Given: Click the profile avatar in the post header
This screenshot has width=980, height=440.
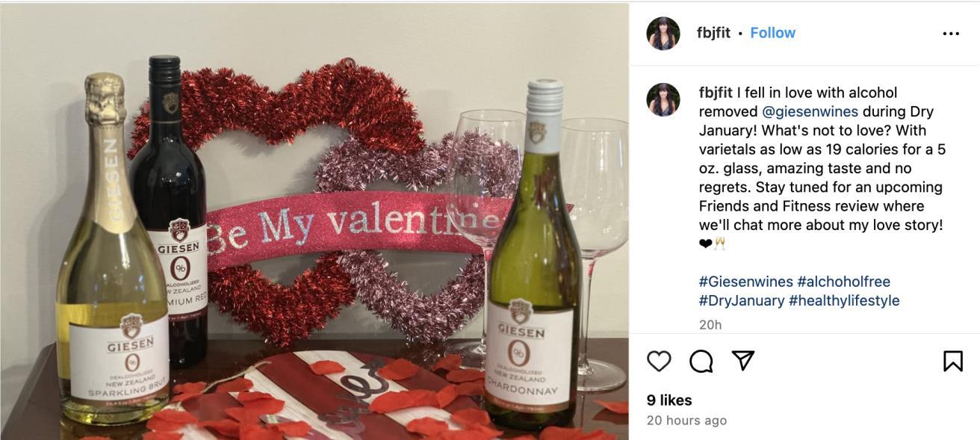Looking at the screenshot, I should 663,34.
